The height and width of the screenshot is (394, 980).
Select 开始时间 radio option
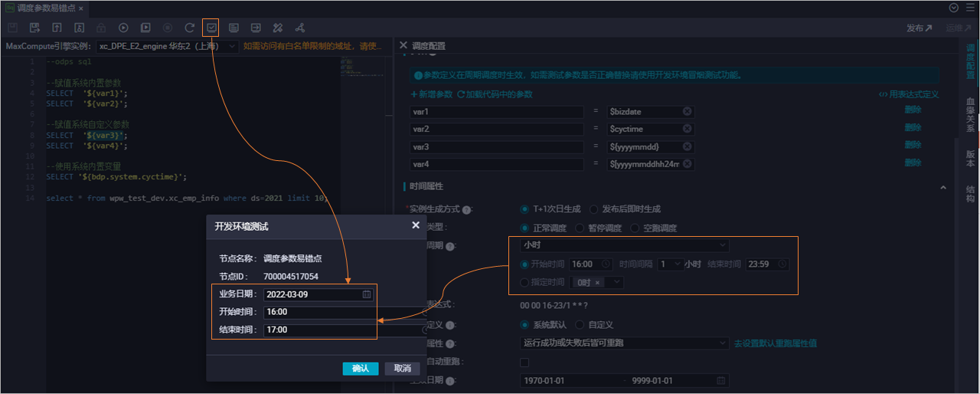coord(524,264)
